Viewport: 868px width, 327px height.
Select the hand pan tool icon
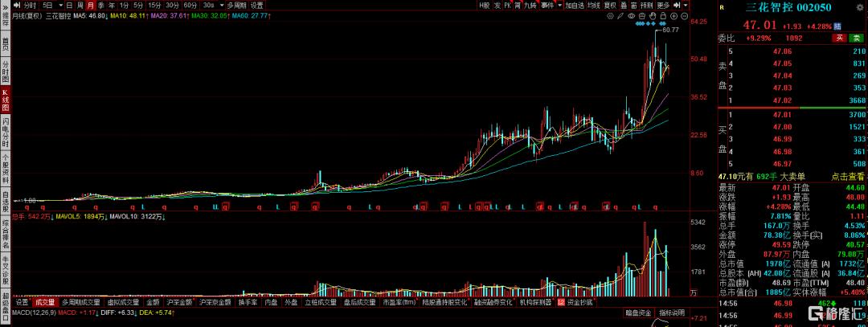(x=653, y=15)
